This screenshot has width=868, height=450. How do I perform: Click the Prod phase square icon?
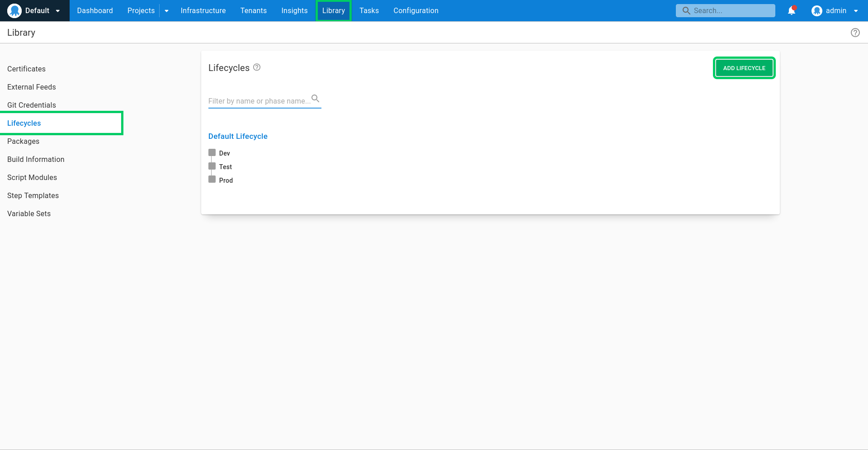click(x=212, y=179)
